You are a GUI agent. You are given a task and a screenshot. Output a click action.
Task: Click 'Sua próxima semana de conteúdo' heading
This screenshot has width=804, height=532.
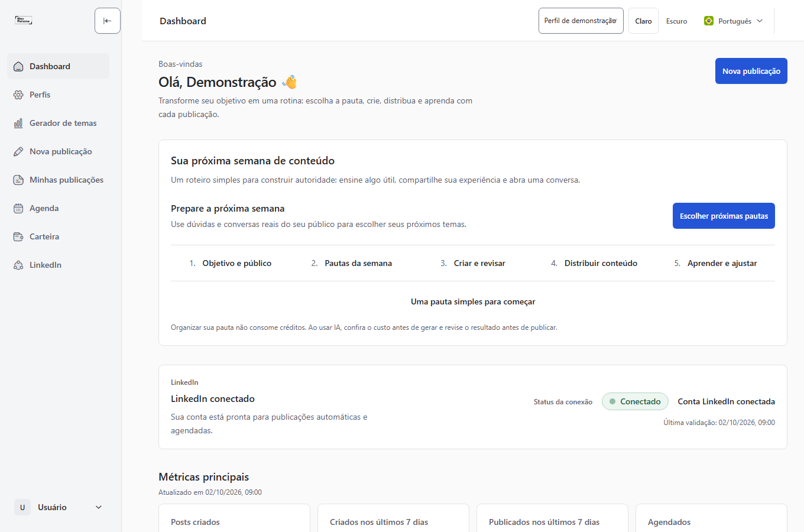click(252, 161)
